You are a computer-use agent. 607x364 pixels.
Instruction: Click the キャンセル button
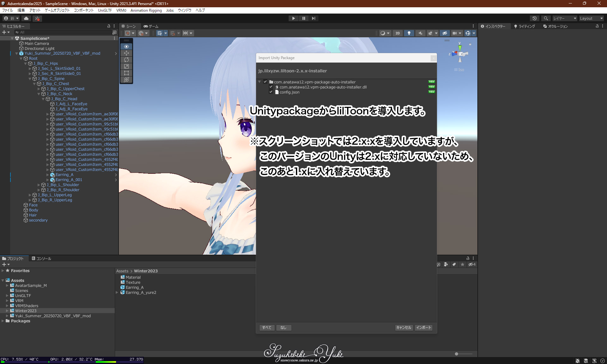[404, 328]
